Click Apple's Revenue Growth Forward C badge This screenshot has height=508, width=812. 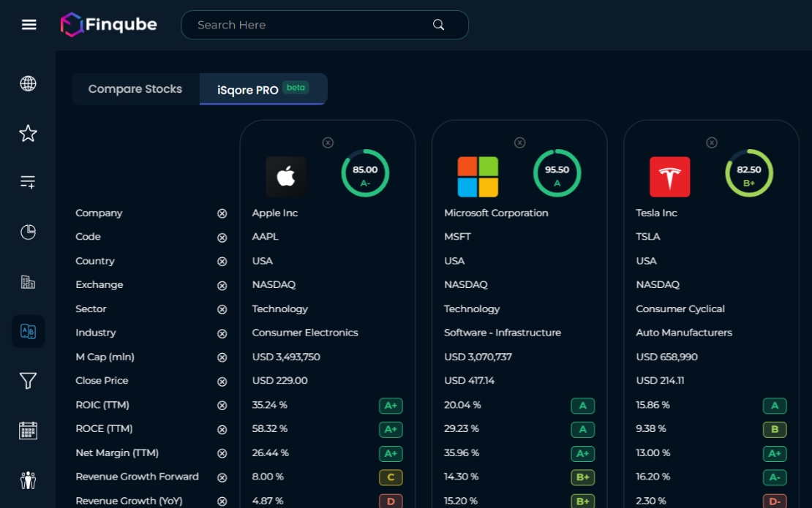[x=391, y=477]
